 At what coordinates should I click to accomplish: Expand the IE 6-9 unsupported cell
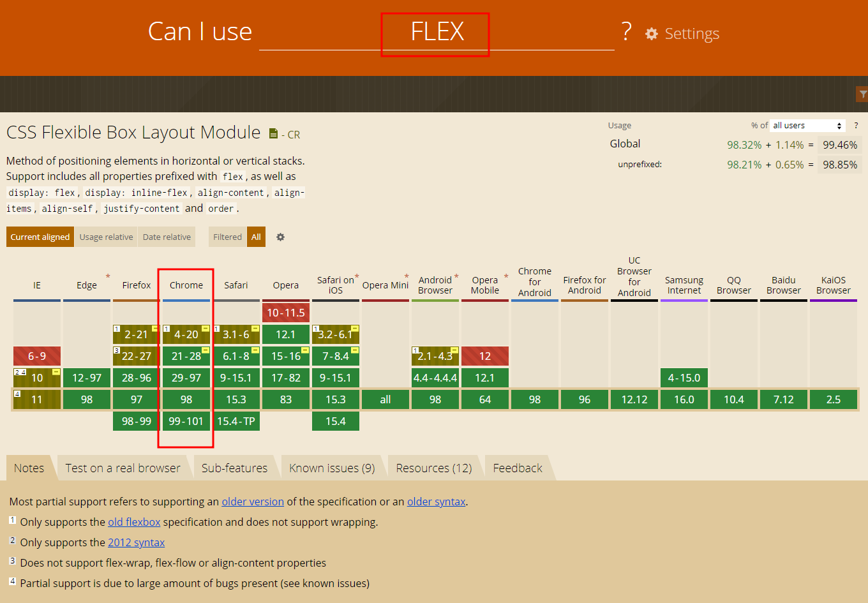tap(37, 356)
